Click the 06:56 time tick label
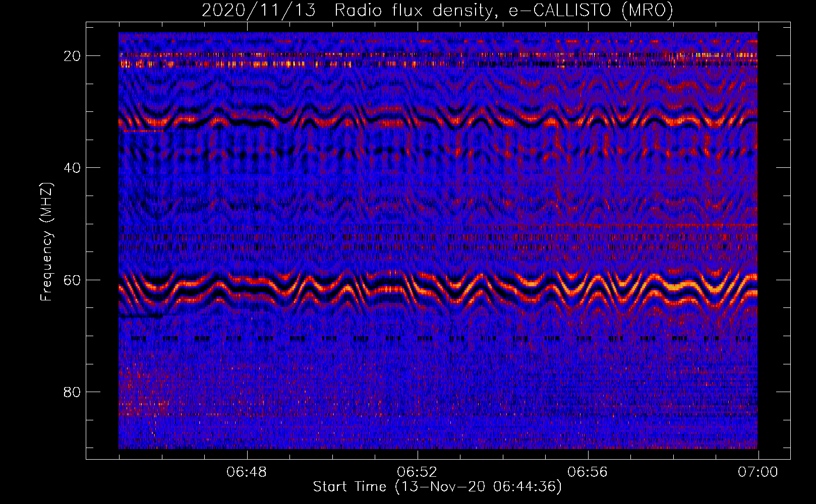 tap(588, 472)
